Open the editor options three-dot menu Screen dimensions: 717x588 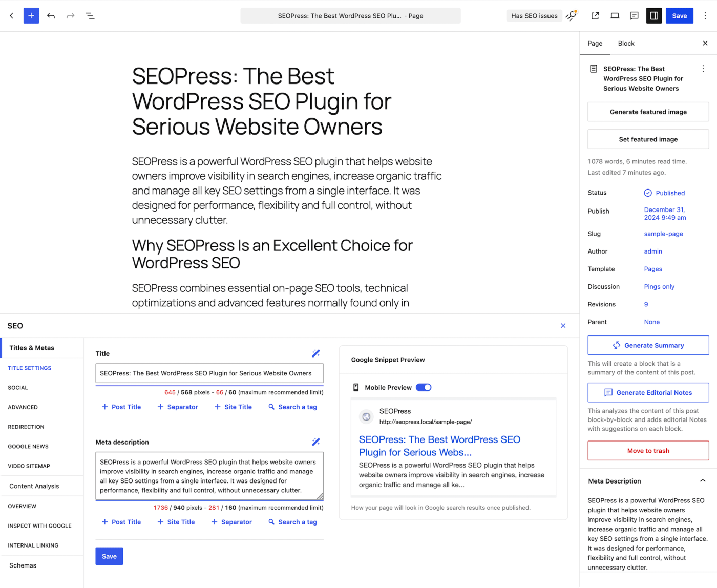[705, 16]
